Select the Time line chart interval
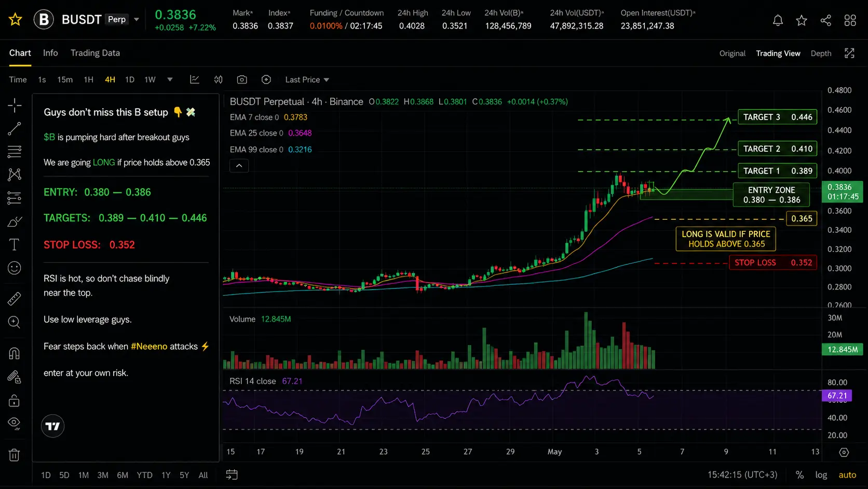The image size is (868, 489). point(18,80)
